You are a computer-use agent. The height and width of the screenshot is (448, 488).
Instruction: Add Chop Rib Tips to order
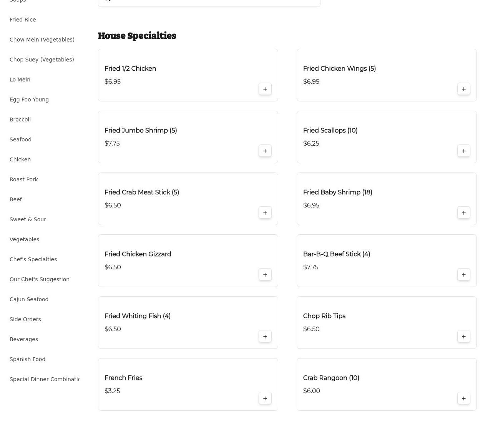463,337
